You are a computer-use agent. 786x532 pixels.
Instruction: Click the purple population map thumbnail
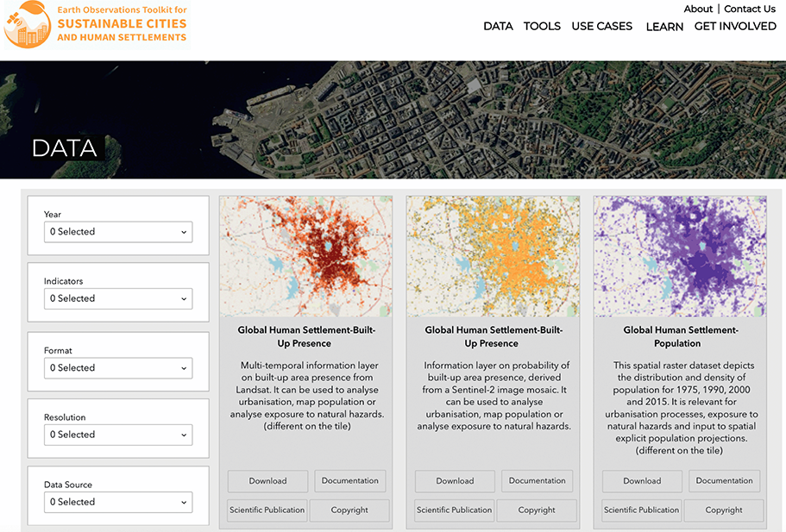tap(680, 256)
